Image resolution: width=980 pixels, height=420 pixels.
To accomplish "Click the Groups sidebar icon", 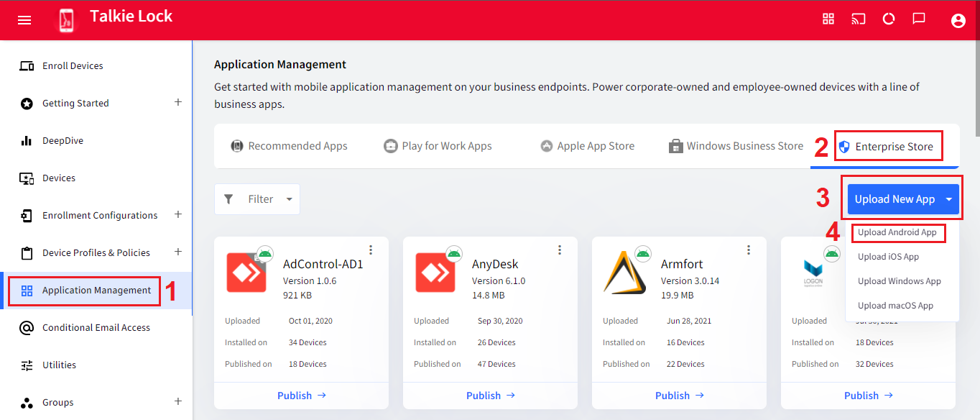I will click(27, 403).
